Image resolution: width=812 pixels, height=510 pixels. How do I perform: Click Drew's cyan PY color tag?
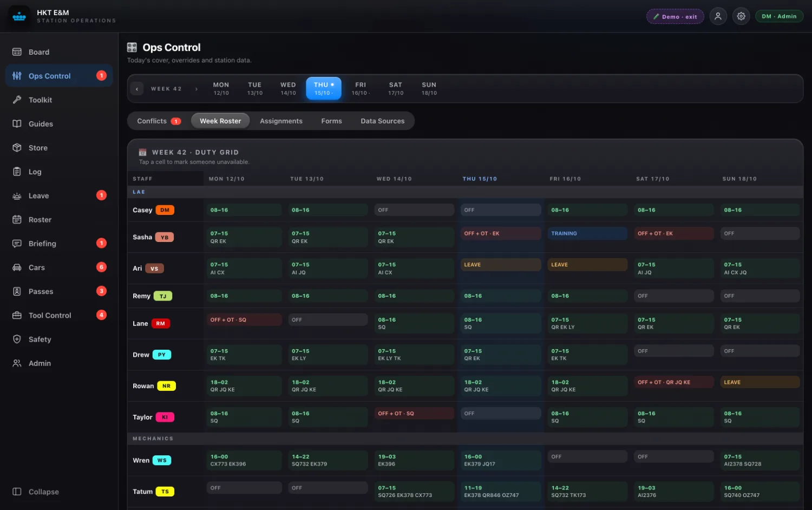(x=162, y=355)
